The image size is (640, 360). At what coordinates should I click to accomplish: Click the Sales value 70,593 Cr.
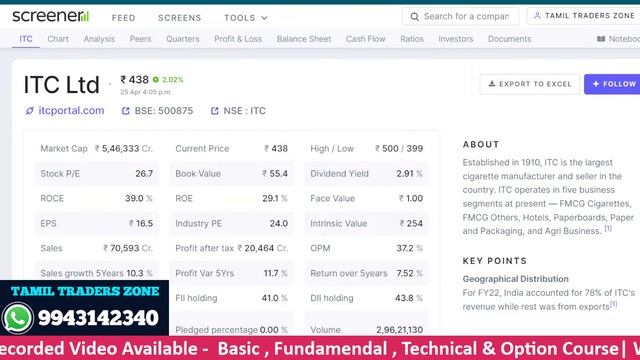tap(128, 248)
